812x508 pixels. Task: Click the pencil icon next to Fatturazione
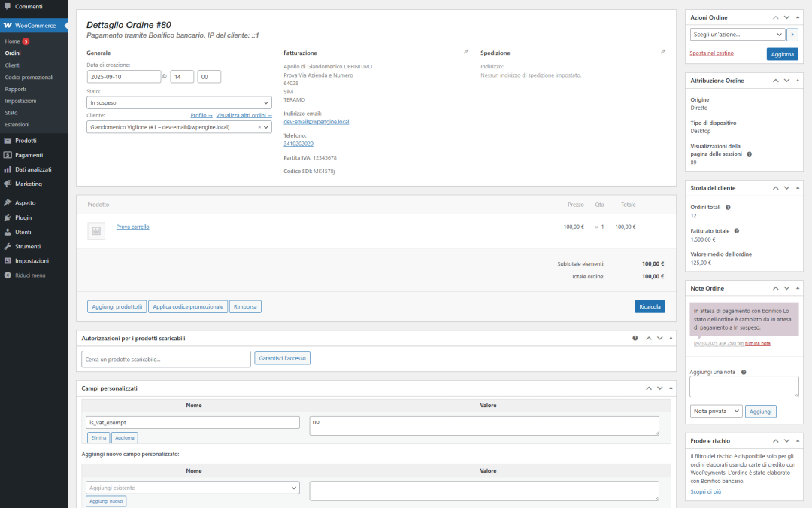pos(466,52)
